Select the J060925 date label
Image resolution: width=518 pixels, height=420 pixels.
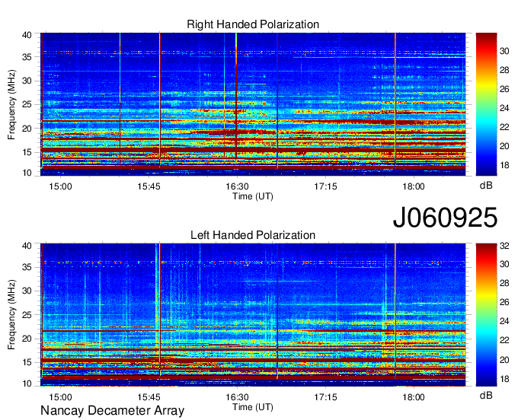pyautogui.click(x=445, y=218)
